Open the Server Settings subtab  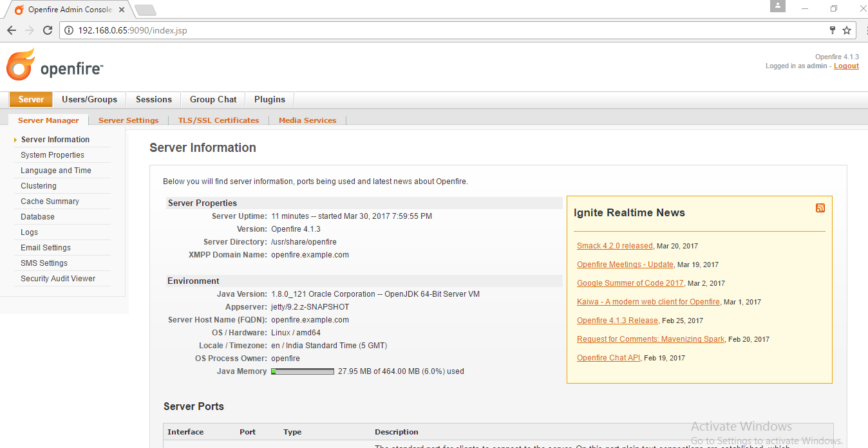(128, 120)
